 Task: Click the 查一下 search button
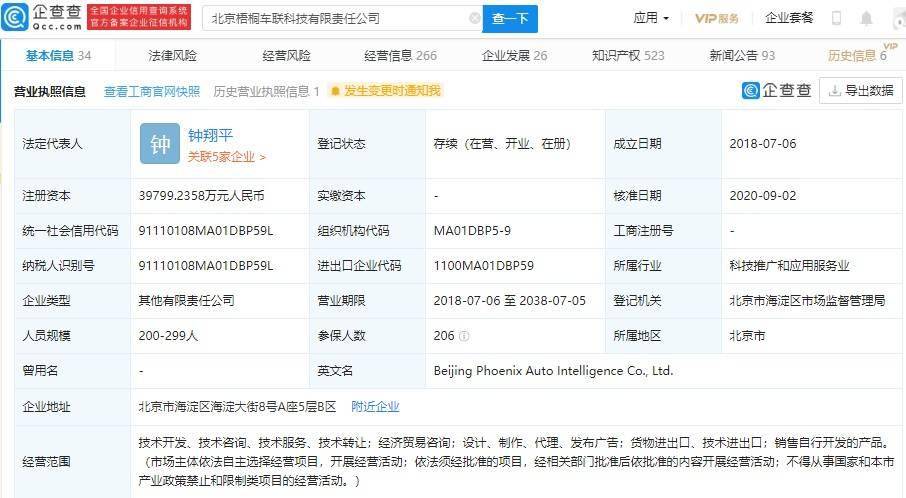click(x=510, y=18)
